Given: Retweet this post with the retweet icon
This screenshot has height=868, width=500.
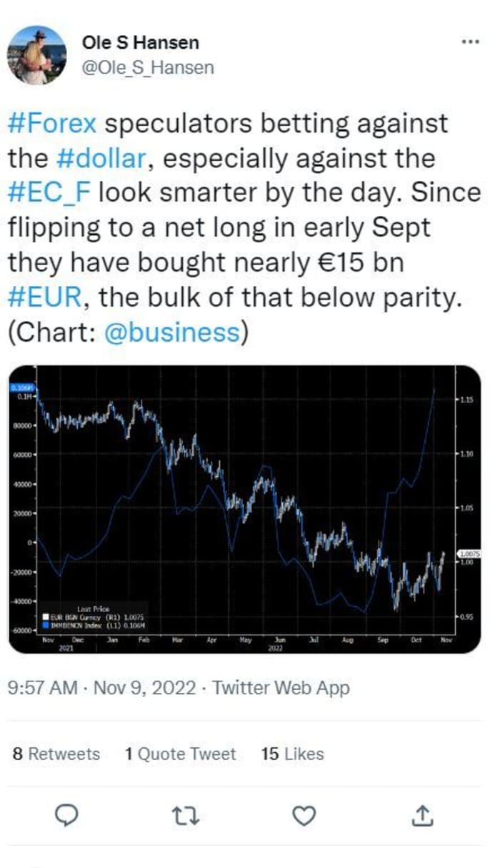Looking at the screenshot, I should pos(186,814).
